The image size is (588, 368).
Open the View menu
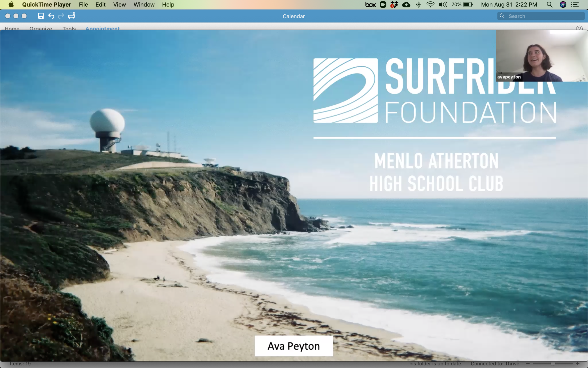pyautogui.click(x=119, y=4)
